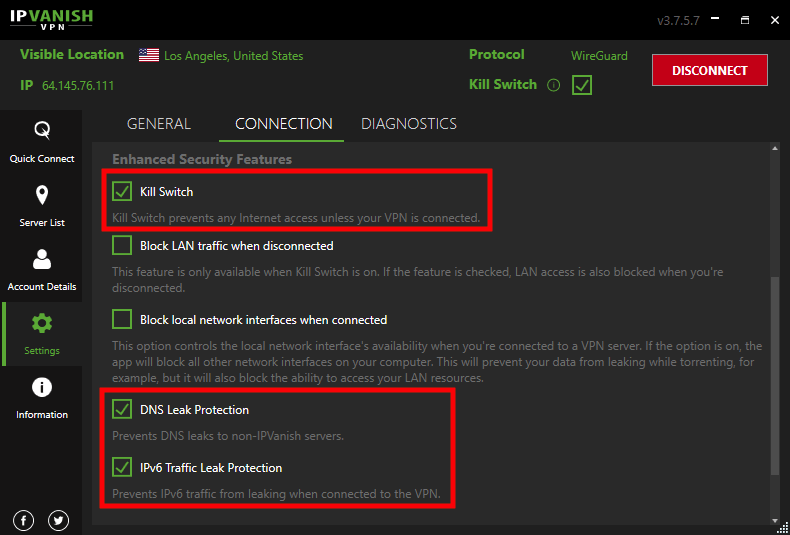
Task: Select the Settings gear icon
Action: [42, 323]
